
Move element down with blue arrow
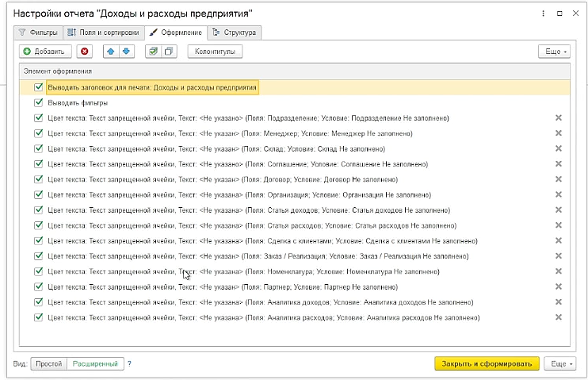tap(126, 52)
